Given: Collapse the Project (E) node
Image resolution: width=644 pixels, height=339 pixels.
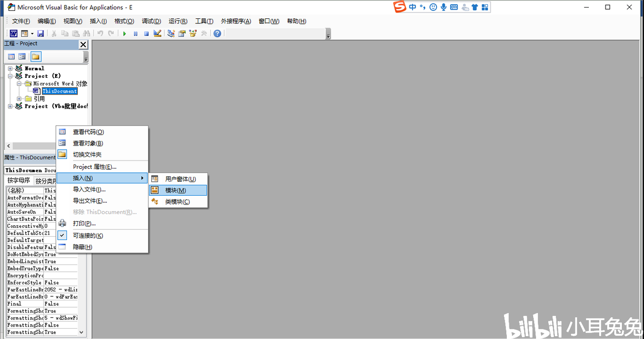Looking at the screenshot, I should [x=10, y=76].
